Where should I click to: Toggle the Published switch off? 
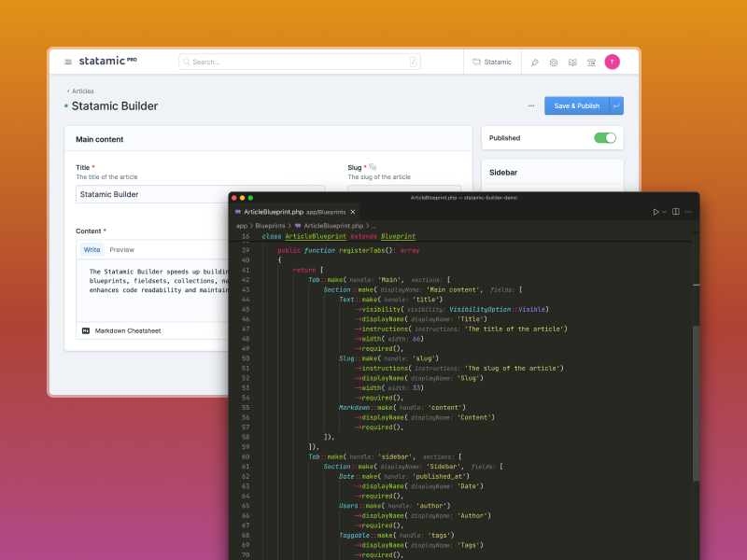(605, 138)
